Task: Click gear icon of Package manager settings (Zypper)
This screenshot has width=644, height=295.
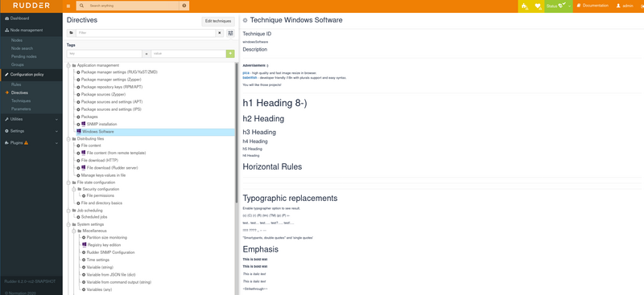Action: tap(78, 80)
